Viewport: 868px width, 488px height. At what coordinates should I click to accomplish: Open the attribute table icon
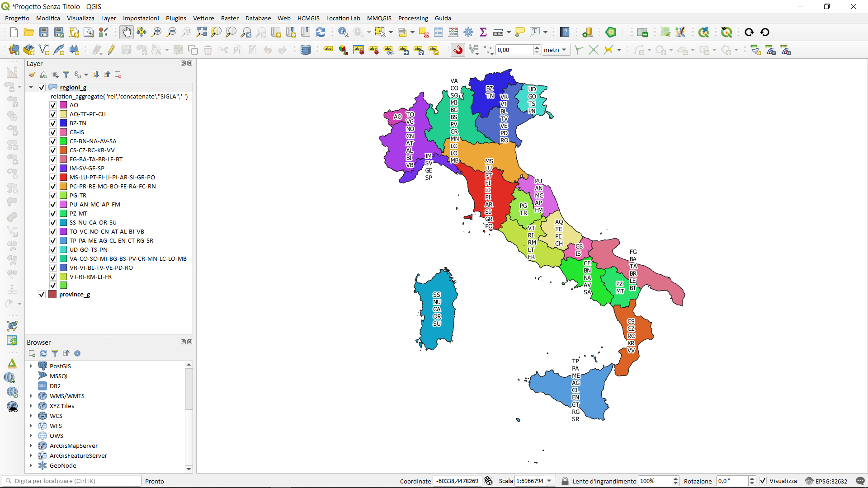click(438, 32)
